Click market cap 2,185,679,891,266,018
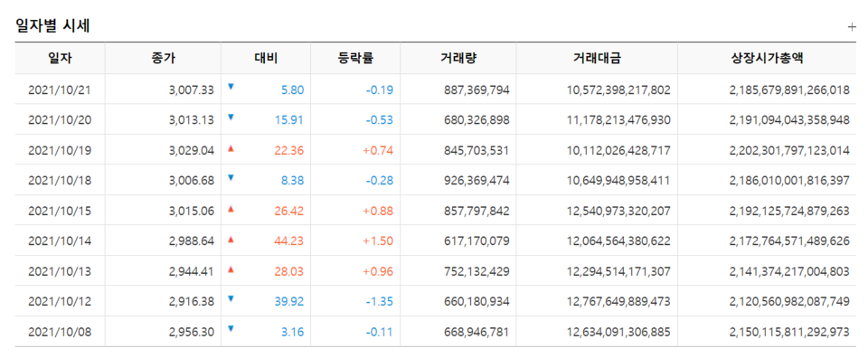The width and height of the screenshot is (868, 358). point(789,89)
